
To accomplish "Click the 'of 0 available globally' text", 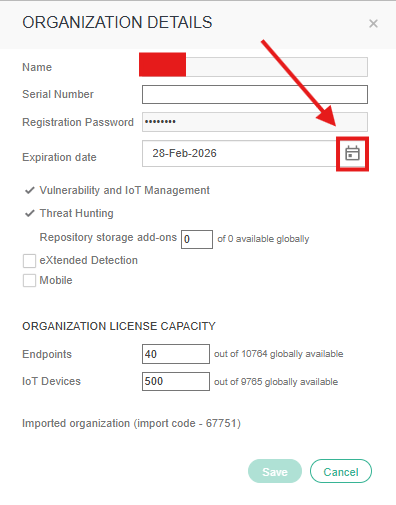I will [263, 239].
